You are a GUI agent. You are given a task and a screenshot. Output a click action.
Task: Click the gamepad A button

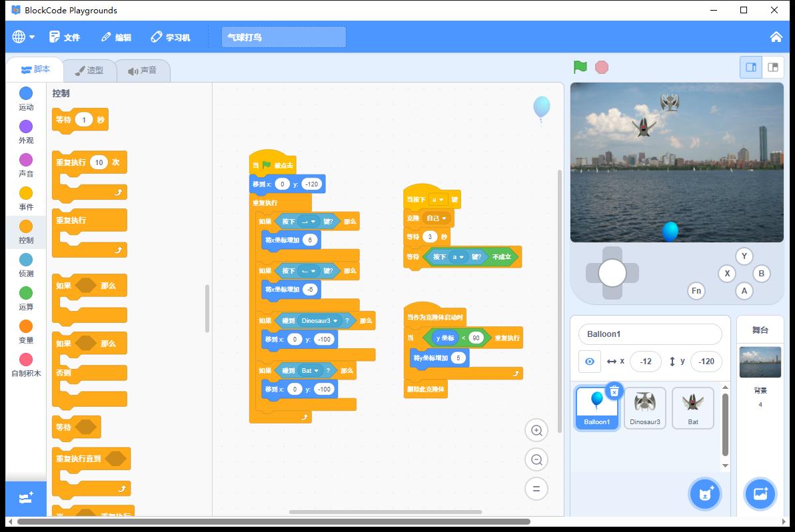(x=744, y=291)
